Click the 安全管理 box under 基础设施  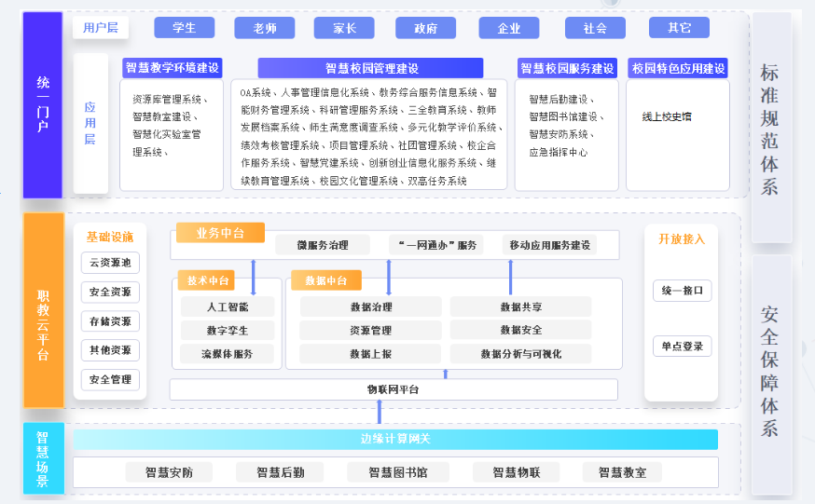coord(110,379)
